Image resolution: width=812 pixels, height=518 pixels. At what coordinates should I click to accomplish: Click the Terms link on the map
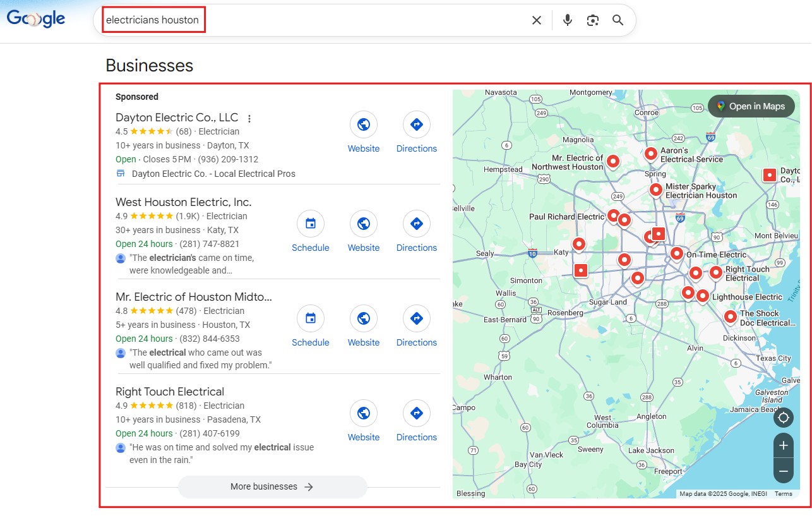pyautogui.click(x=783, y=493)
